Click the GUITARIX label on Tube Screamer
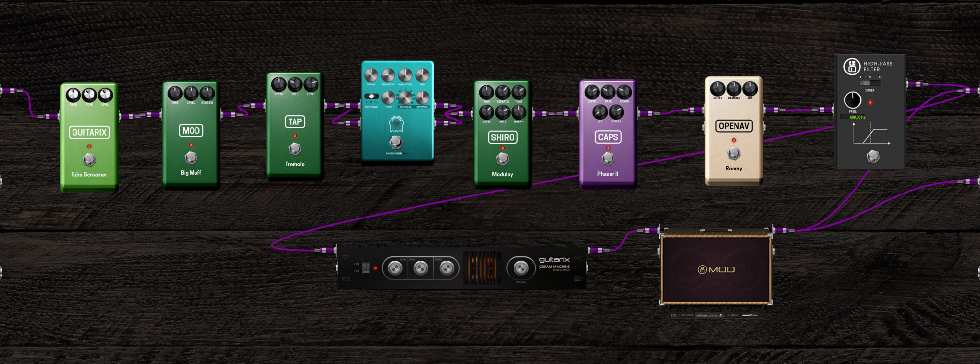Viewport: 980px width, 364px height. pyautogui.click(x=89, y=132)
